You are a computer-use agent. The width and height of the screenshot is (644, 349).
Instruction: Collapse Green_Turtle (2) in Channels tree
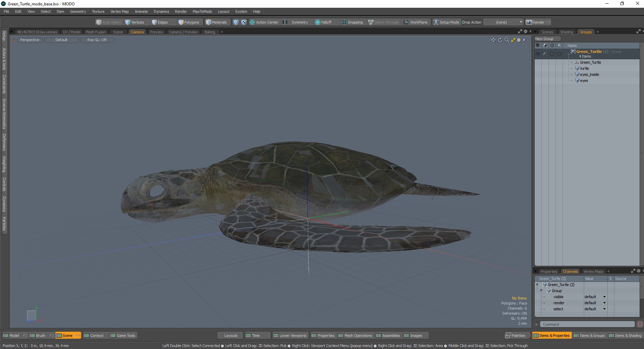537,285
